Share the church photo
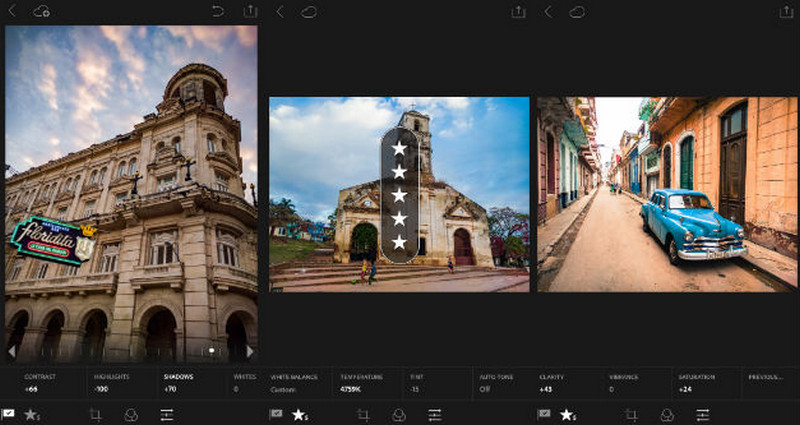Screen dimensions: 800x425 (518, 12)
